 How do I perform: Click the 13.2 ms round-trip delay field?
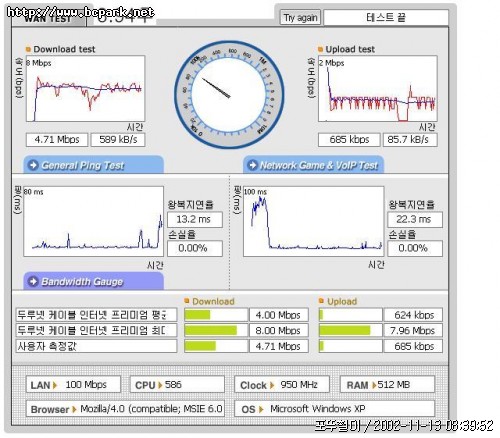pyautogui.click(x=195, y=220)
